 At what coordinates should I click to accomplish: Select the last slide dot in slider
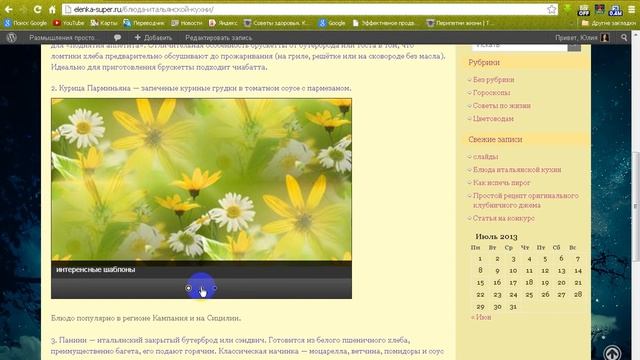pos(215,288)
